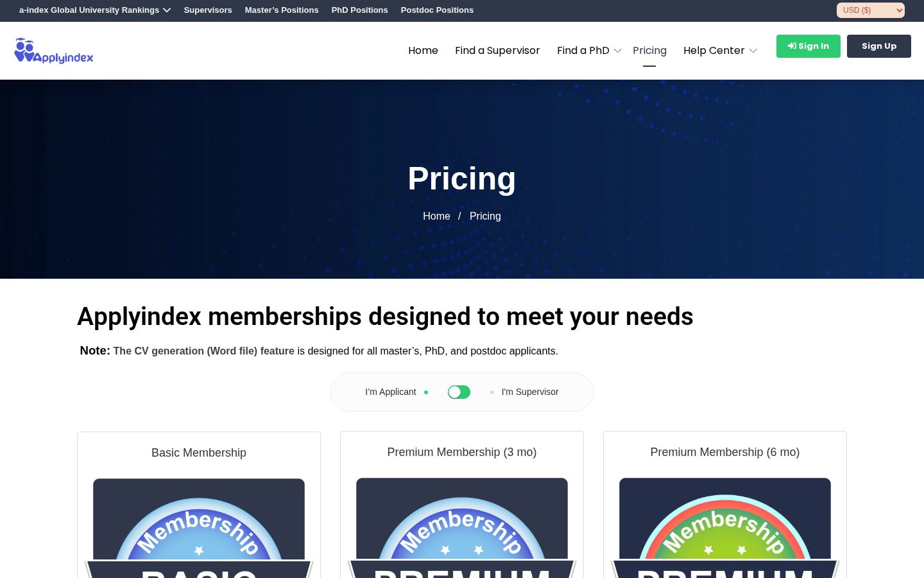Select the Premium Membership (6 mo) title
The width and height of the screenshot is (924, 578).
click(725, 452)
